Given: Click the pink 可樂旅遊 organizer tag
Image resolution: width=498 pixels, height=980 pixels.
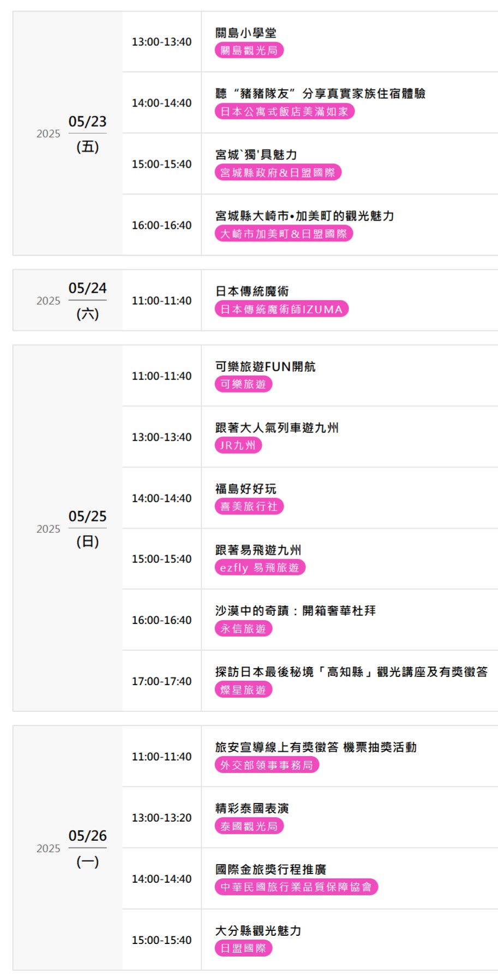Looking at the screenshot, I should [243, 384].
